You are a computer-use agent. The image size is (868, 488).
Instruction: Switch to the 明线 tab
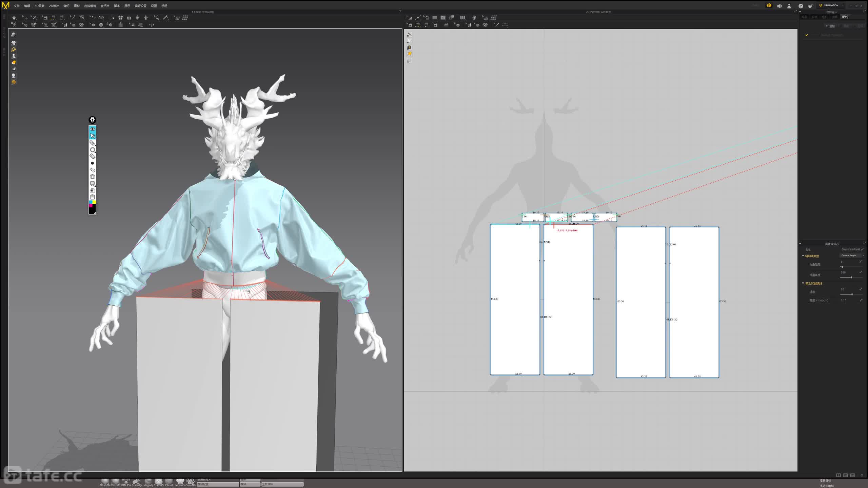click(x=845, y=17)
